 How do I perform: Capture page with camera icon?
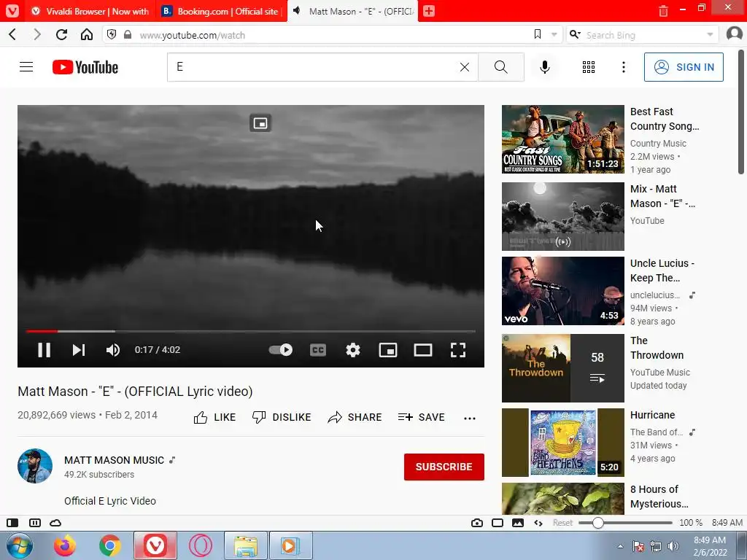477,523
